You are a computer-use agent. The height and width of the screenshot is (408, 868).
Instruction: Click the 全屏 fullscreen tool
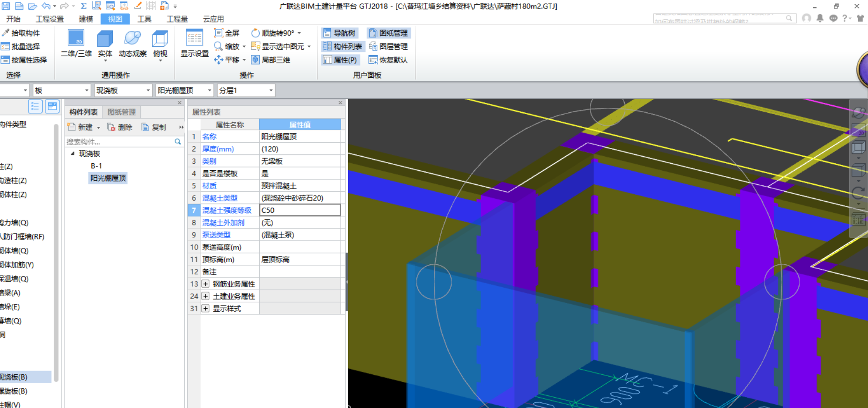[x=227, y=33]
